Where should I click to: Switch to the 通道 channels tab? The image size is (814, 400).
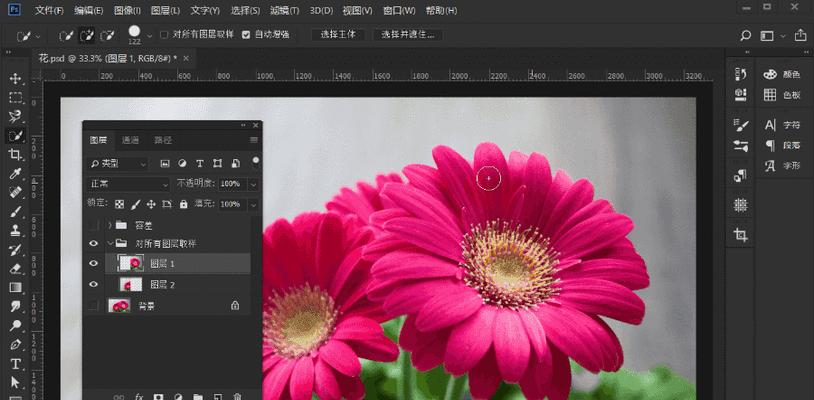coord(130,140)
